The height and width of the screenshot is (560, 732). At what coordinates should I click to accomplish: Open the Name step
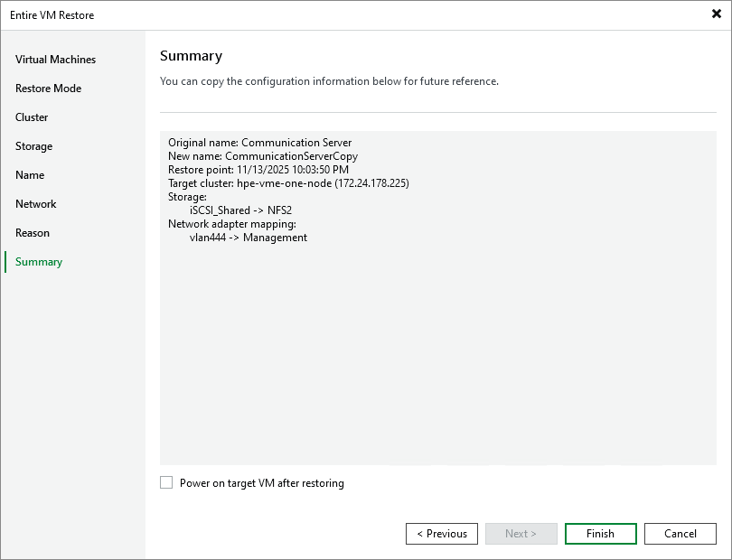tap(32, 174)
